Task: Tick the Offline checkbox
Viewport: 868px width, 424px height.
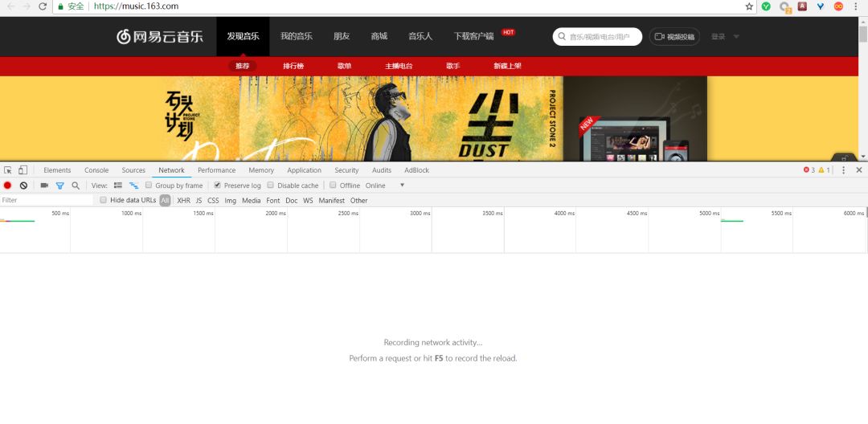Action: click(334, 185)
